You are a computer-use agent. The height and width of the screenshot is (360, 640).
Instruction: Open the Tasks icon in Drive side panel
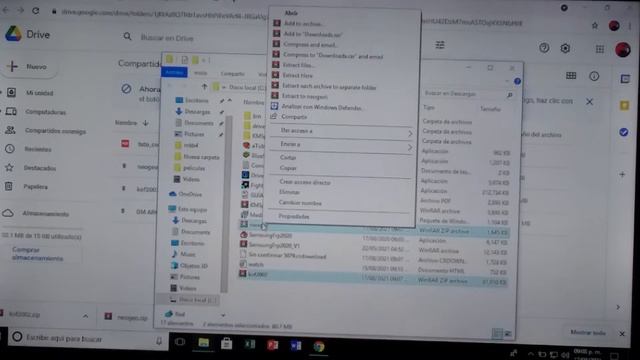pos(624,132)
